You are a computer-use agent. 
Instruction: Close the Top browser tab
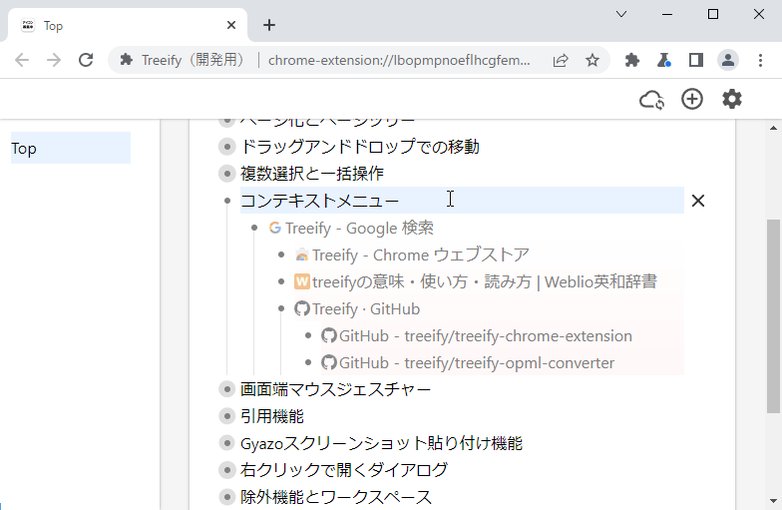pos(231,25)
